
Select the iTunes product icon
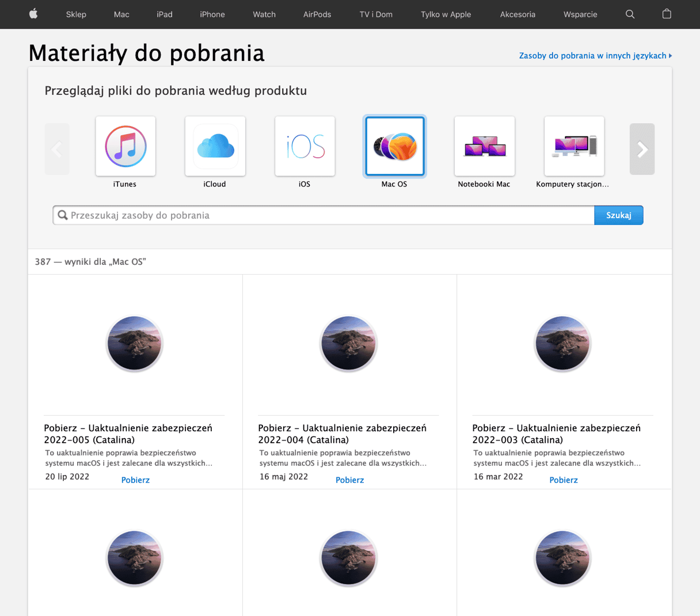pos(125,146)
